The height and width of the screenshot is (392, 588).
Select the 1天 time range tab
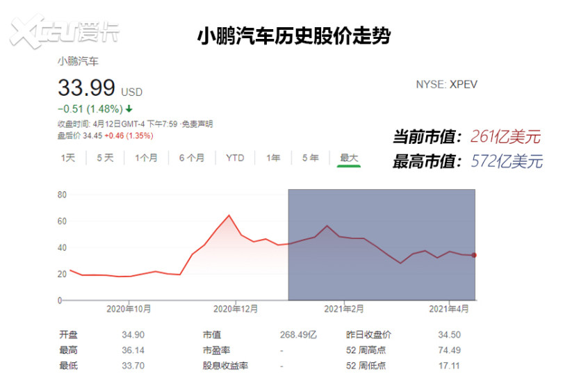tap(68, 158)
